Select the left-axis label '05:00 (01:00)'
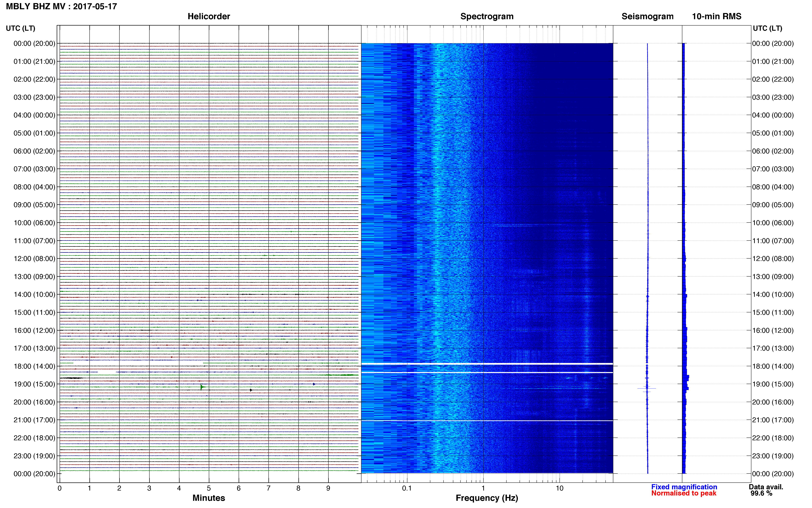 (x=34, y=133)
